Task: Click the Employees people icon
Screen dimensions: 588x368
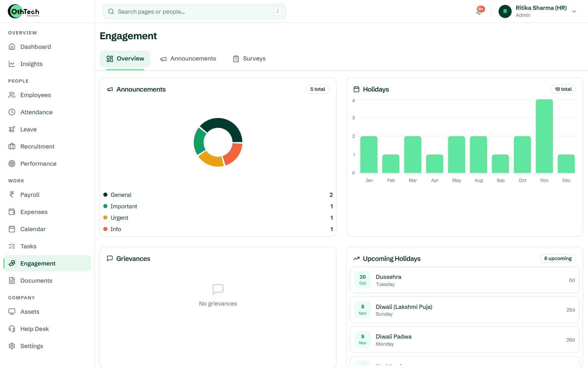Action: click(12, 95)
